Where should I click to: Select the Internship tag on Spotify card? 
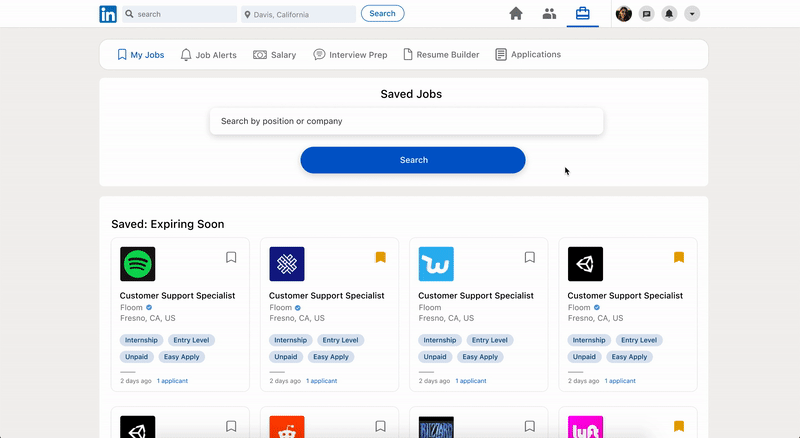click(x=141, y=340)
